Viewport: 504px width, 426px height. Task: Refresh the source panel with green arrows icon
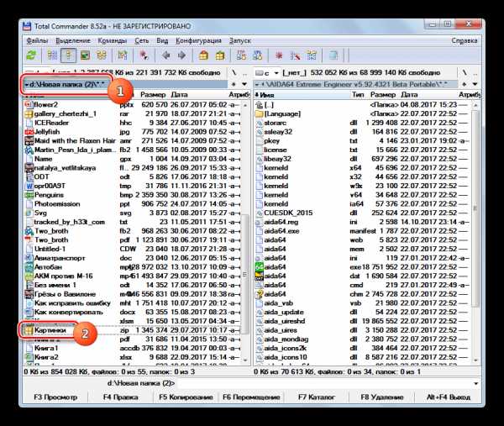coord(32,55)
